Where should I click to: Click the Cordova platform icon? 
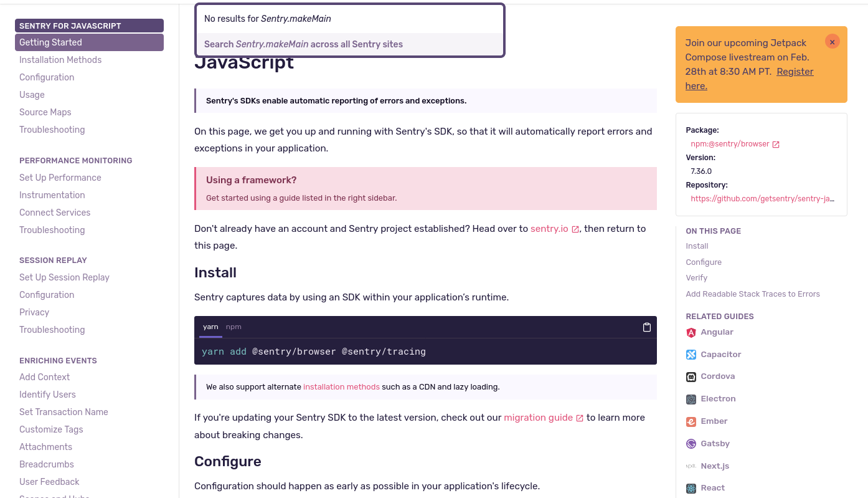point(691,376)
